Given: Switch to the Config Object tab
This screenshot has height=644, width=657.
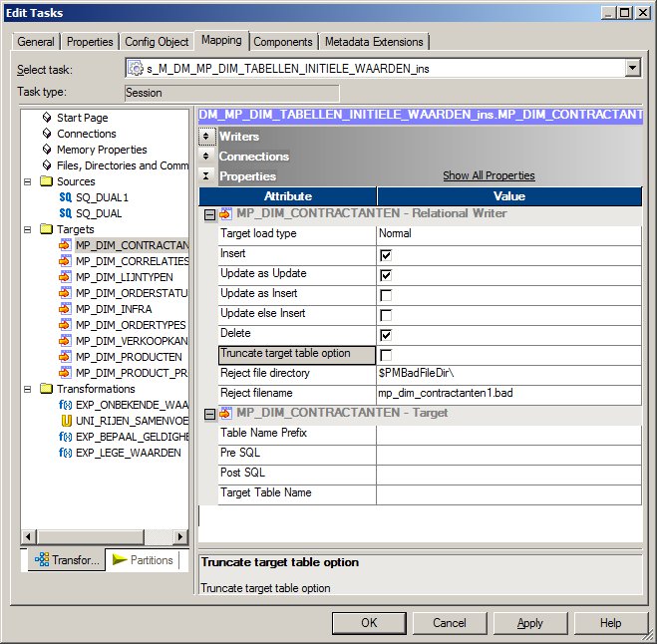Looking at the screenshot, I should 157,42.
